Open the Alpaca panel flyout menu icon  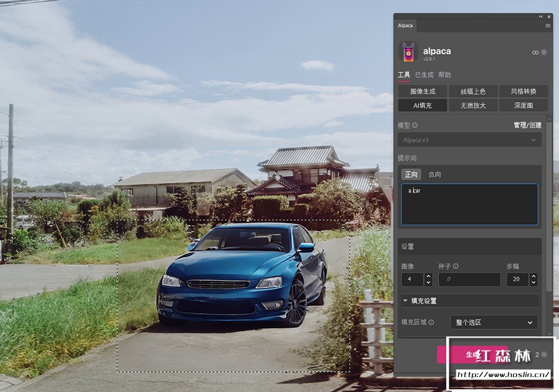pyautogui.click(x=548, y=26)
